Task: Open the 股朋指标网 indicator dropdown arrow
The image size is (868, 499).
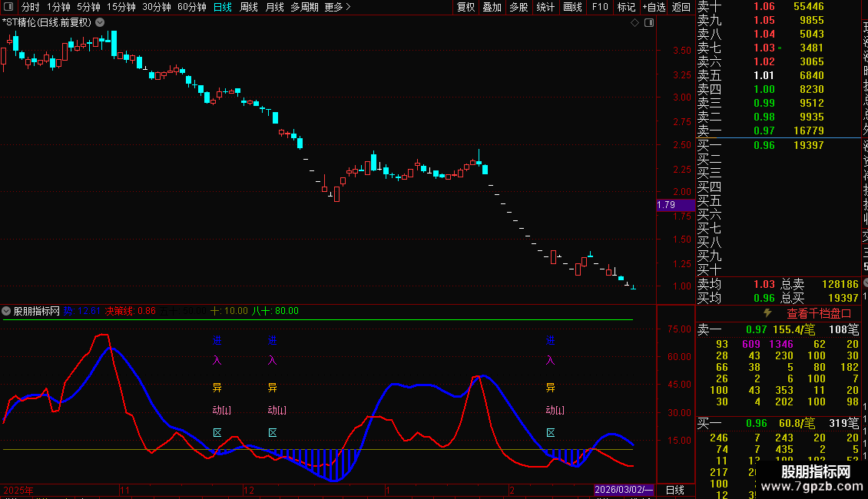Action: point(7,312)
